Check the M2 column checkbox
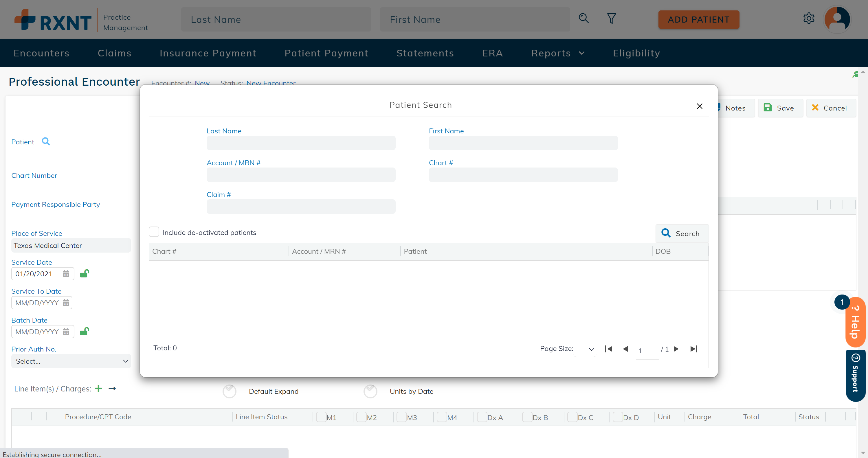The image size is (868, 458). tap(361, 417)
